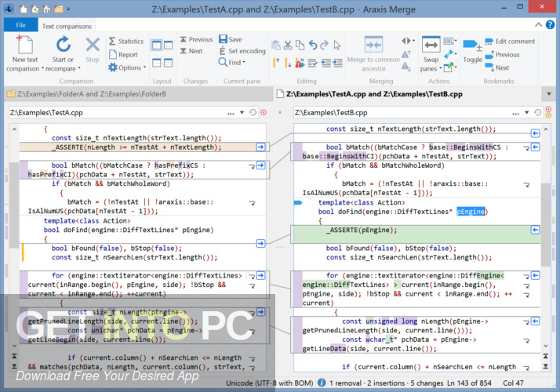Viewport: 560px width, 392px height.
Task: Open the Araxis Merge icon in title bar
Action: pyautogui.click(x=9, y=9)
